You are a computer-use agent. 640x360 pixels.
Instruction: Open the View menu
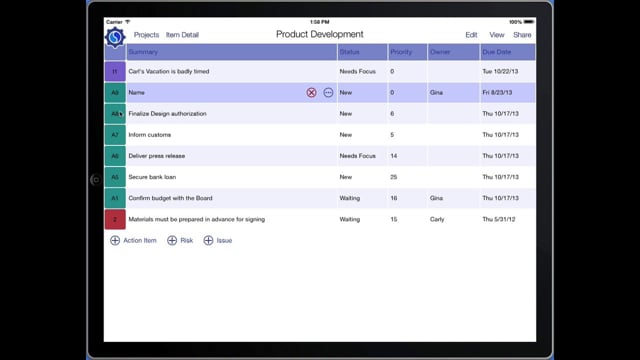tap(497, 35)
